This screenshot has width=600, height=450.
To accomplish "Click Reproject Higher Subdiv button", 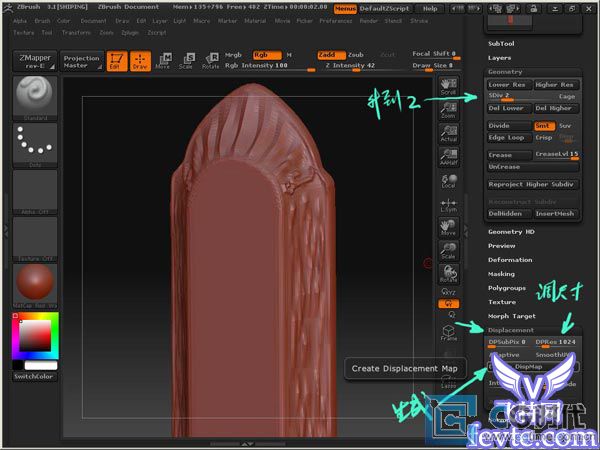I will click(533, 184).
